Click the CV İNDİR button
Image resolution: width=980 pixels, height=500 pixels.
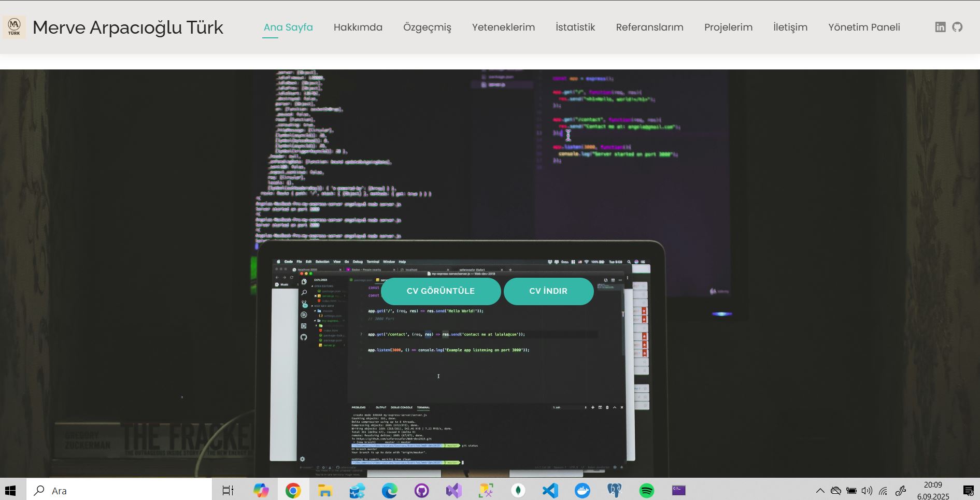tap(548, 291)
